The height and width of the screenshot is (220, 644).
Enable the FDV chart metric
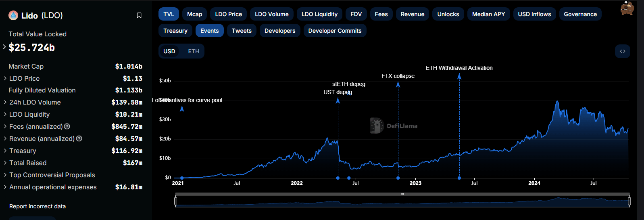tap(356, 14)
